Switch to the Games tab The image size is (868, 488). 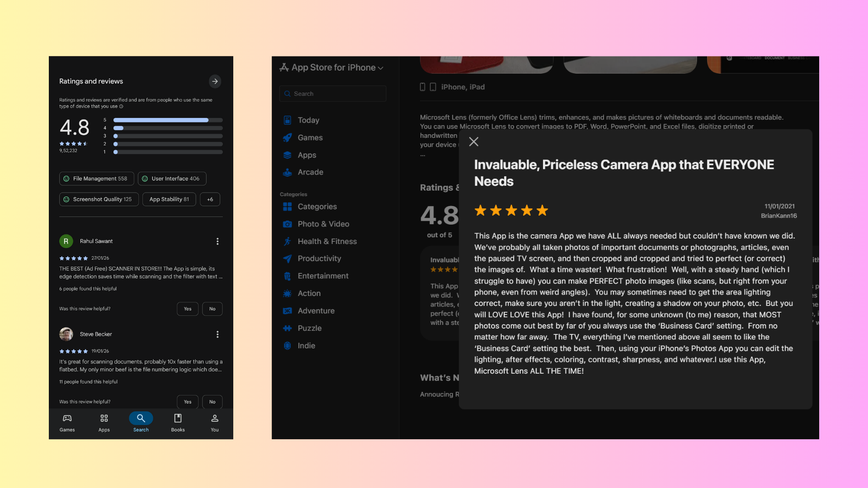[x=67, y=423]
